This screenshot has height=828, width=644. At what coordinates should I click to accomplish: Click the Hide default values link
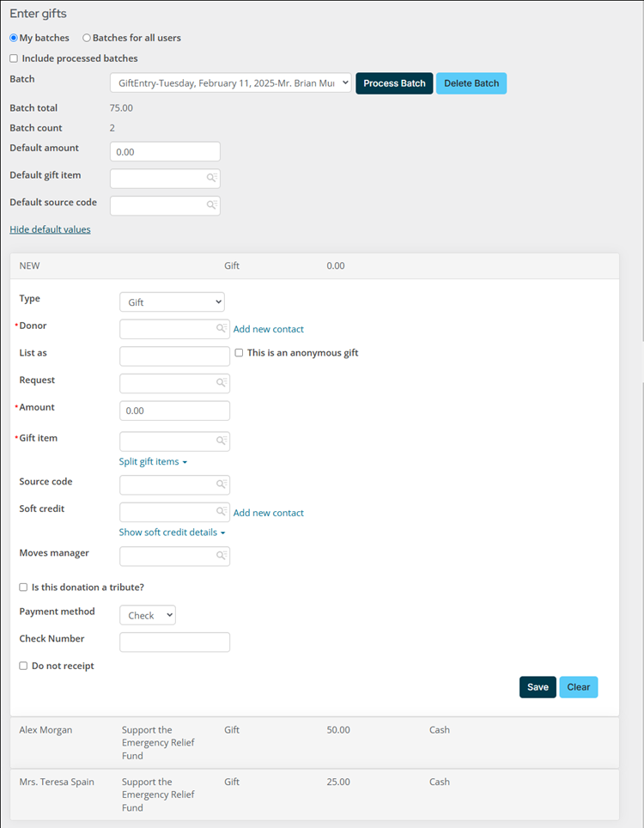tap(50, 229)
